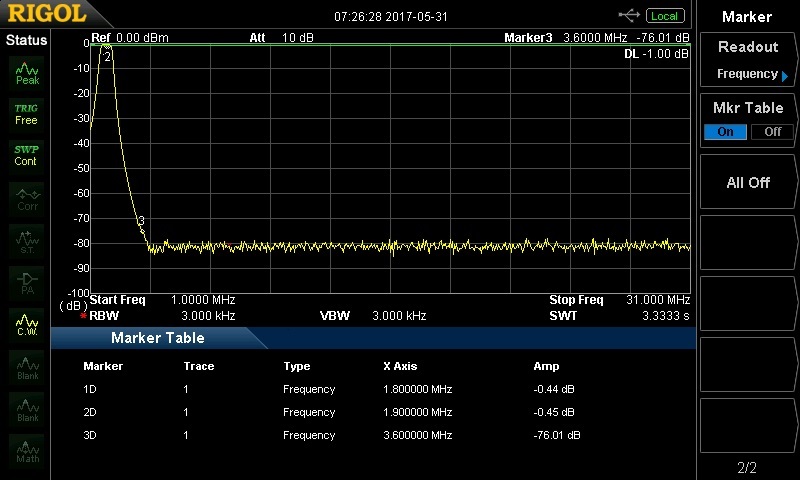Click the Att 10 dB readout
The width and height of the screenshot is (800, 480).
pos(281,38)
